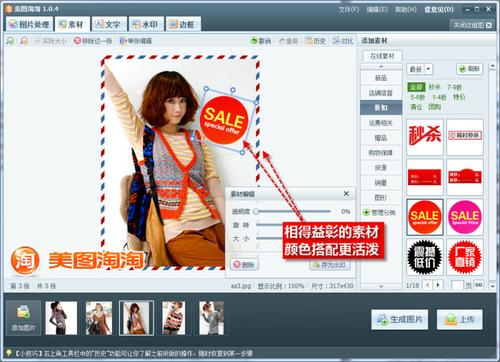
Task: Select the 5-6折 filter tag
Action: [418, 97]
